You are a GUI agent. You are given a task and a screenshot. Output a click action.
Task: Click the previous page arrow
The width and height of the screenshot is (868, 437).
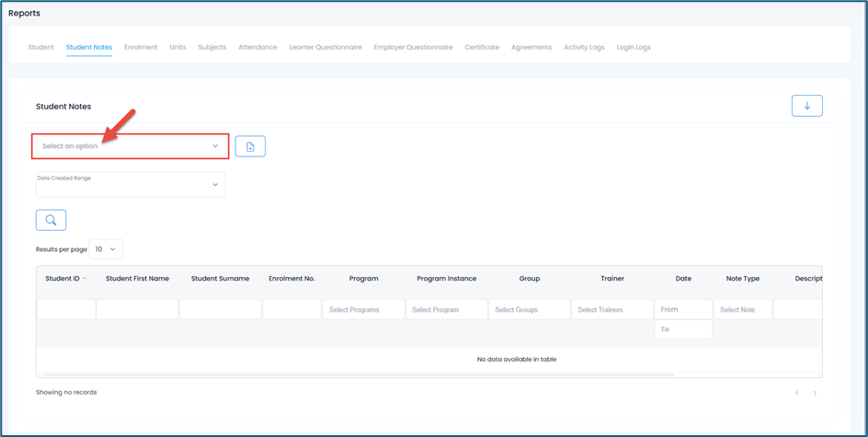[796, 393]
